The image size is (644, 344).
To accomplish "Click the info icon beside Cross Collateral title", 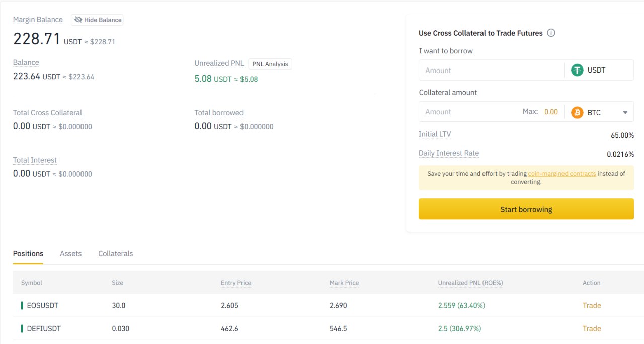I will 551,33.
